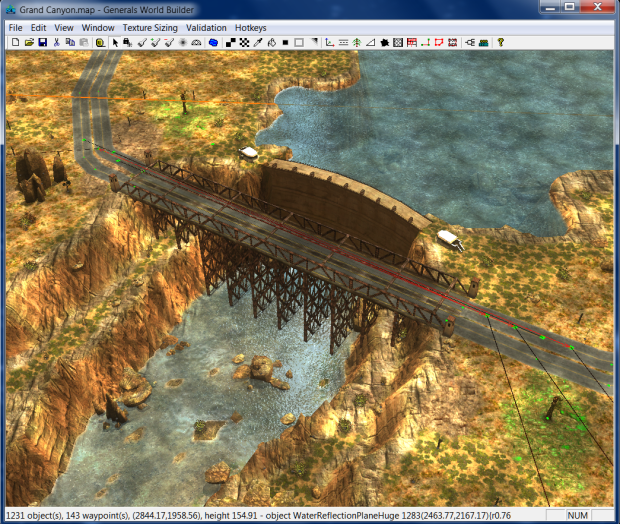Select the red polygon area tool
Viewport: 620px width, 524px height.
click(x=439, y=42)
